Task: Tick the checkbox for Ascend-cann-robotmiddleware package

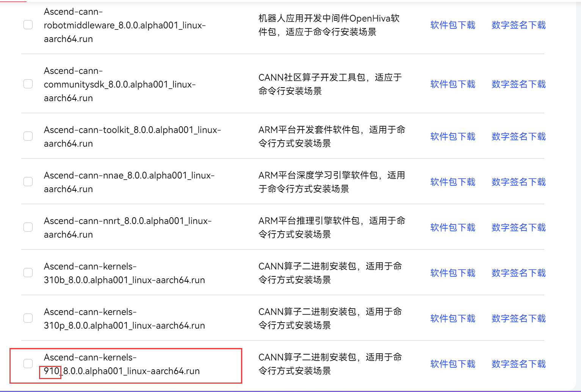Action: [x=28, y=25]
